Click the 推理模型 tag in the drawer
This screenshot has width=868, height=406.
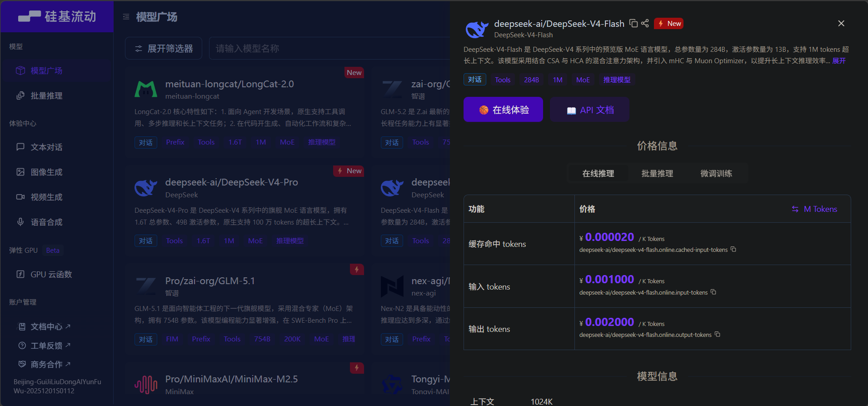[x=617, y=80]
